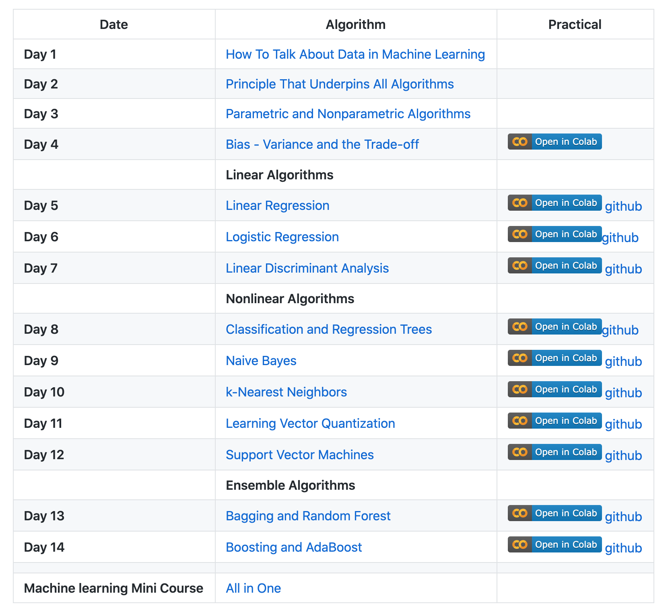Click github link in Day 8 row

pos(620,330)
